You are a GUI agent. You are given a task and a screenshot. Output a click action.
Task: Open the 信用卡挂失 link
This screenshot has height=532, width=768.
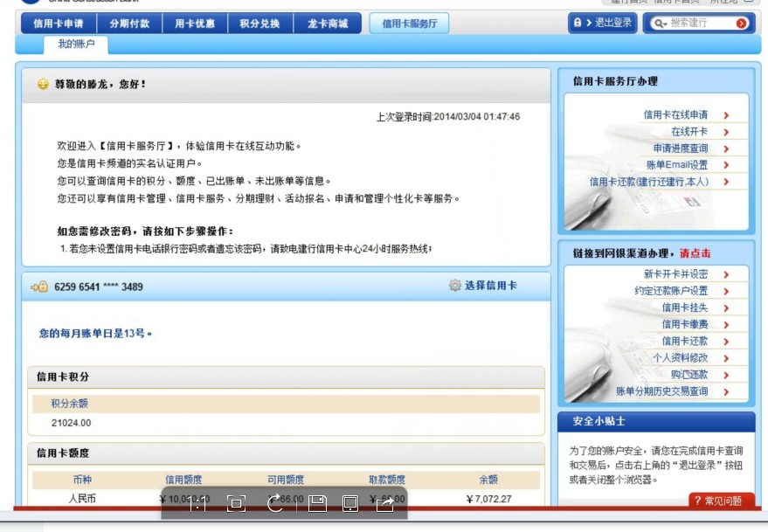point(685,307)
